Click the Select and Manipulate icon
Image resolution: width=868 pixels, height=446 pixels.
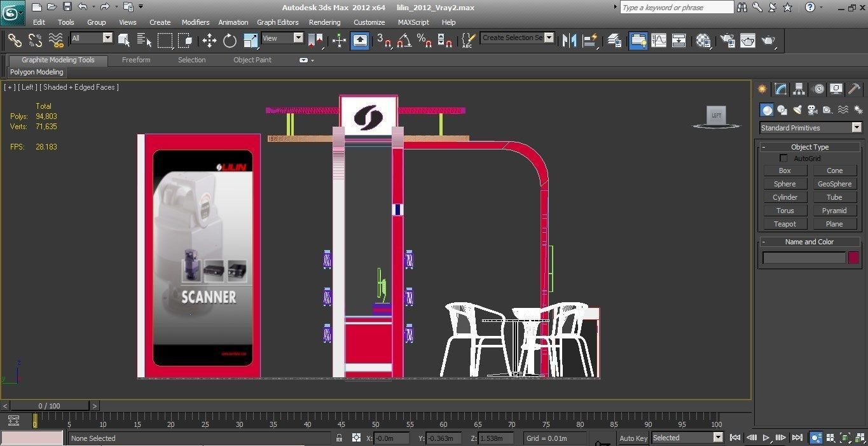click(x=339, y=40)
